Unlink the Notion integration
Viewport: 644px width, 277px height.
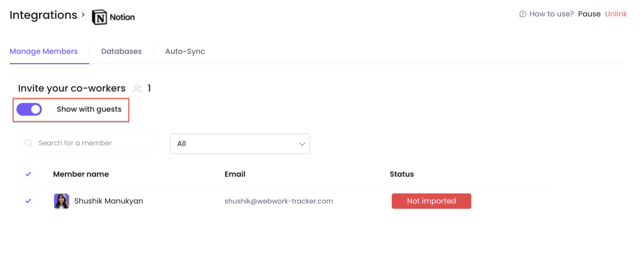coord(616,14)
